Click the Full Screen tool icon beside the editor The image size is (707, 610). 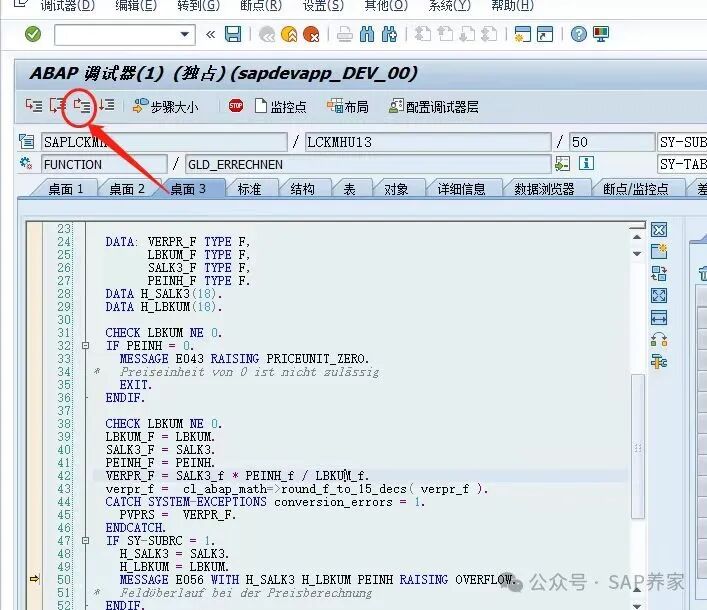coord(659,296)
